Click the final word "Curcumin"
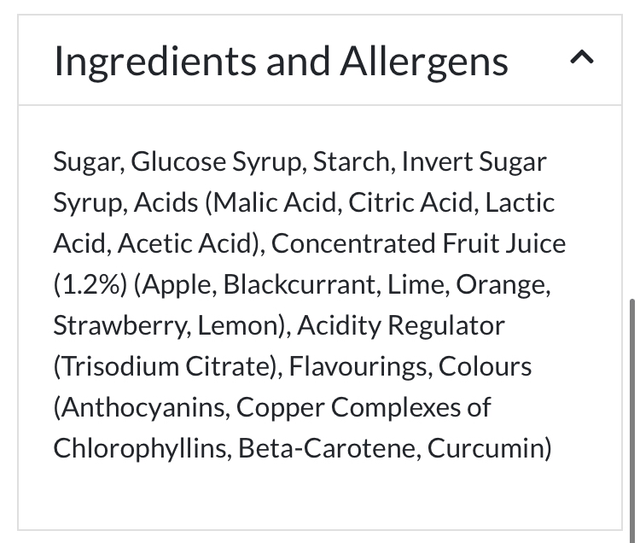640x543 pixels. pos(486,449)
